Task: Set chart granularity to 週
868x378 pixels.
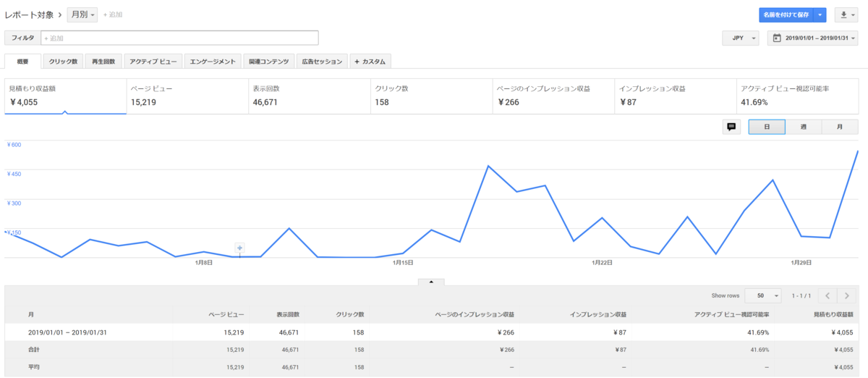Action: click(x=804, y=127)
